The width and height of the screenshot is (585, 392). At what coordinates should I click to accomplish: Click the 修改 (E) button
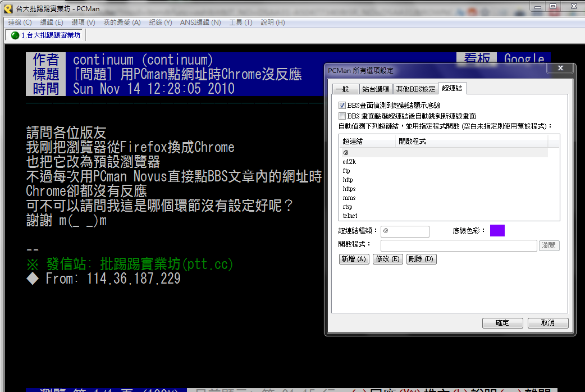pyautogui.click(x=388, y=259)
